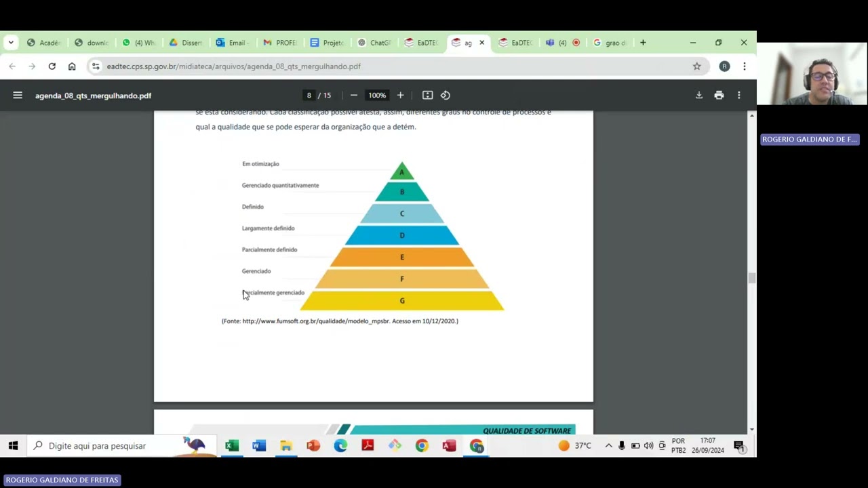Open Adobe Acrobat from the taskbar

click(368, 445)
